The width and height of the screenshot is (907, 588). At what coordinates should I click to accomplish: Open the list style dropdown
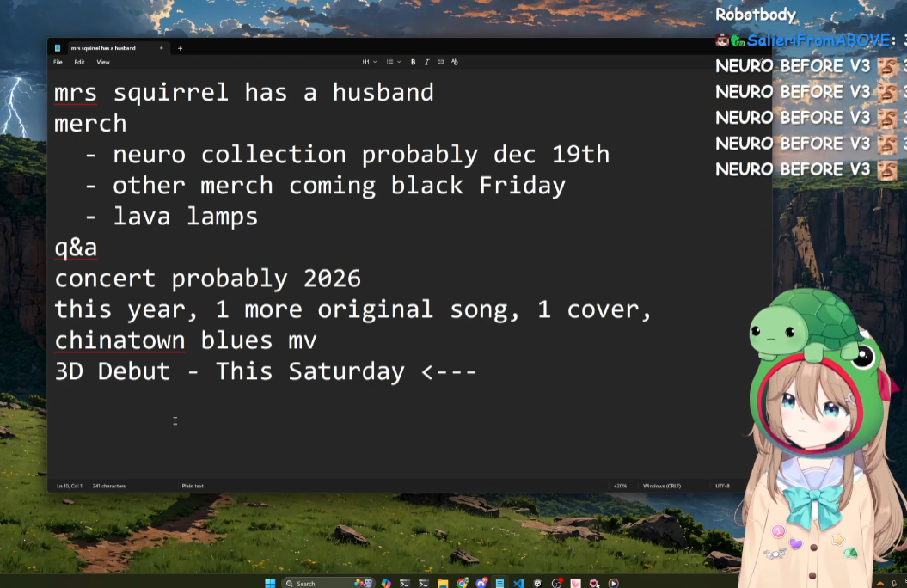[x=394, y=62]
